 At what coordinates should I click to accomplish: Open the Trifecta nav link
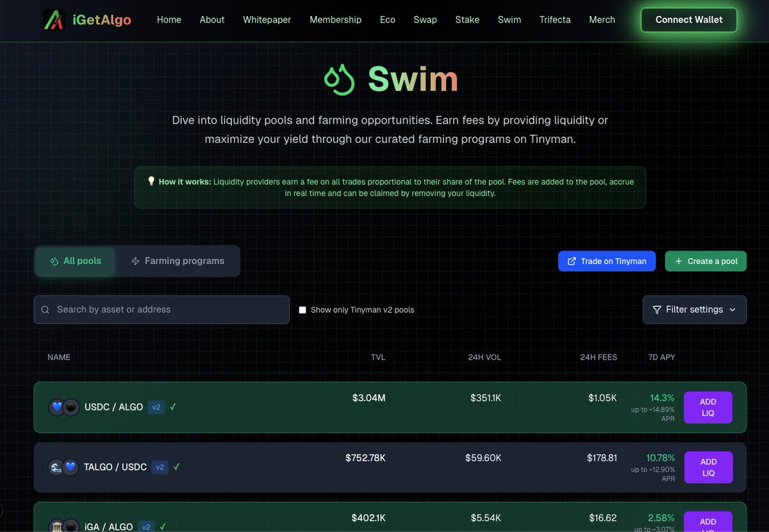(x=555, y=20)
